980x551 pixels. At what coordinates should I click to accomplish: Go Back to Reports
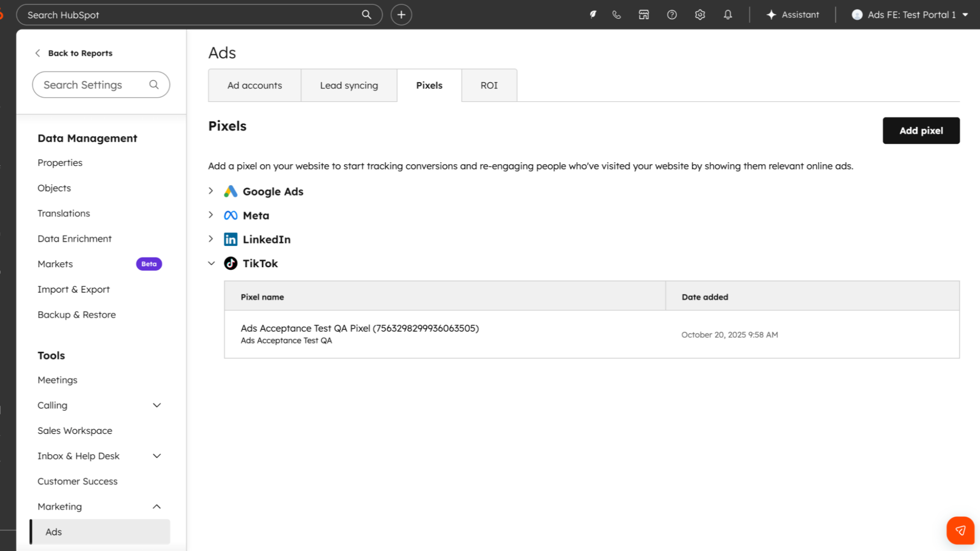80,53
